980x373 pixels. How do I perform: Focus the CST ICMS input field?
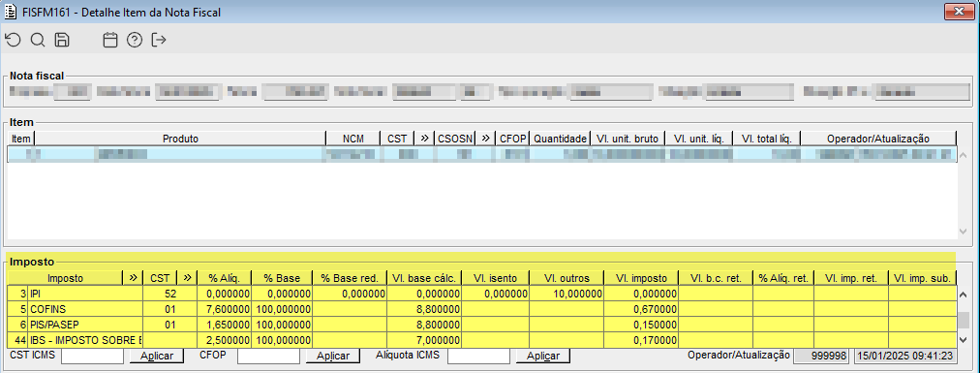click(x=92, y=356)
